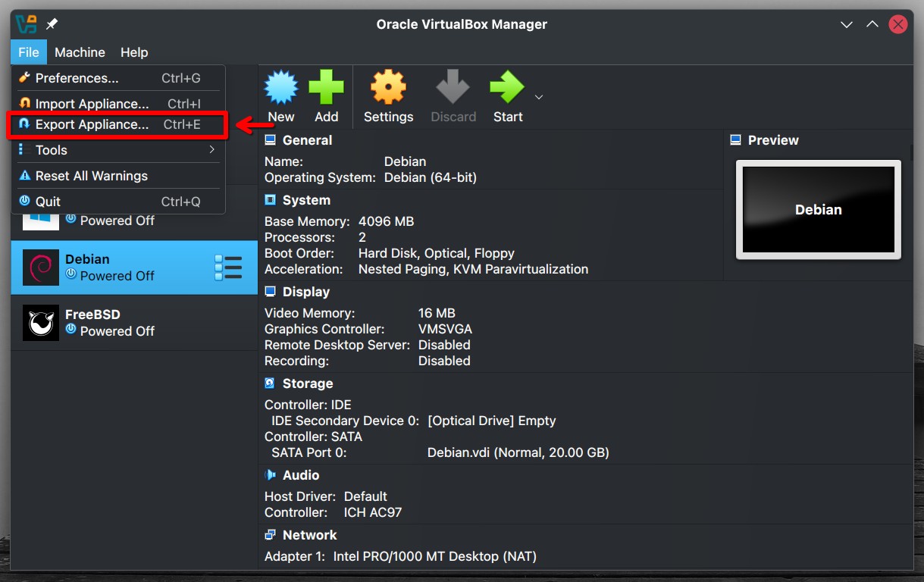This screenshot has height=582, width=924.
Task: Click the Debian Powered Off status icon
Action: point(70,274)
